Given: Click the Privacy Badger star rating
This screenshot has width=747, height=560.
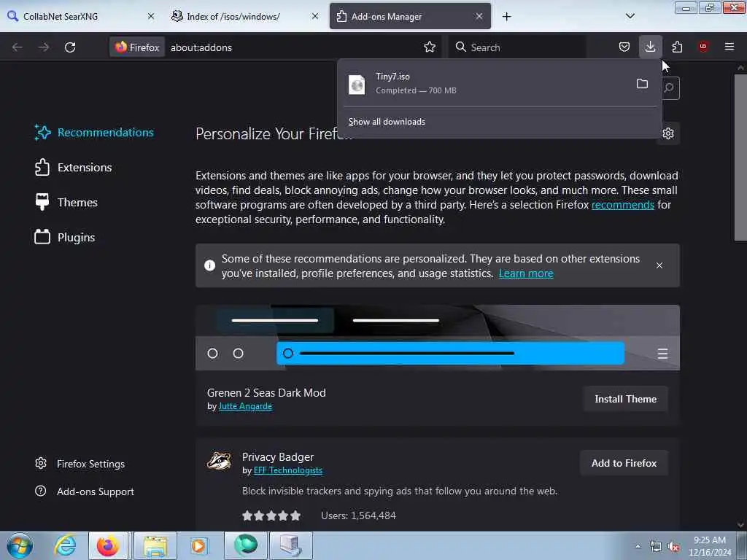Looking at the screenshot, I should pos(271,516).
